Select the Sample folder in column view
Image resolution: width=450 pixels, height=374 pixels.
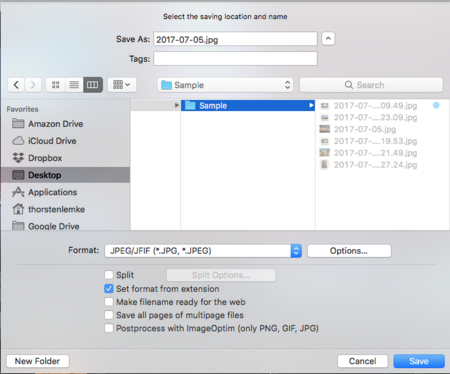coord(248,106)
